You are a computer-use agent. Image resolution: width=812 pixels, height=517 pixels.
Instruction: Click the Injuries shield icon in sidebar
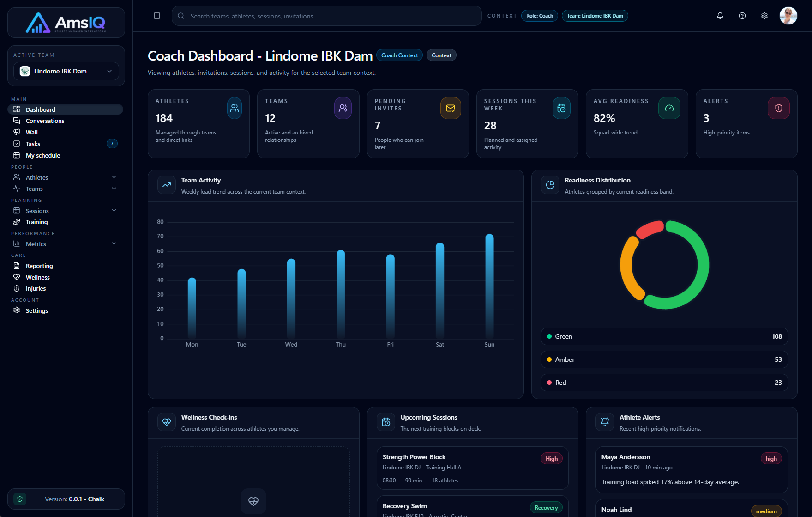(17, 288)
